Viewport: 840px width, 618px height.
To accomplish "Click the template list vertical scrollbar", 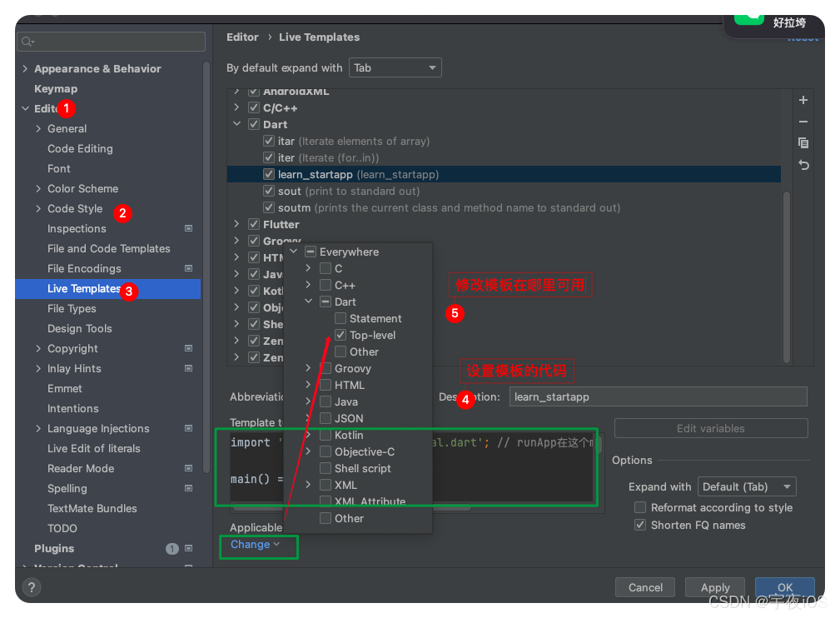I will (787, 277).
